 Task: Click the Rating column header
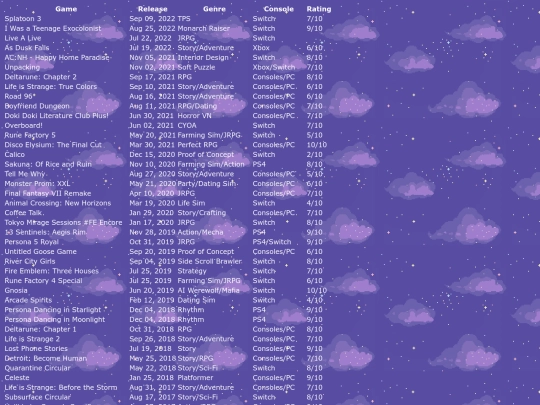click(x=319, y=9)
